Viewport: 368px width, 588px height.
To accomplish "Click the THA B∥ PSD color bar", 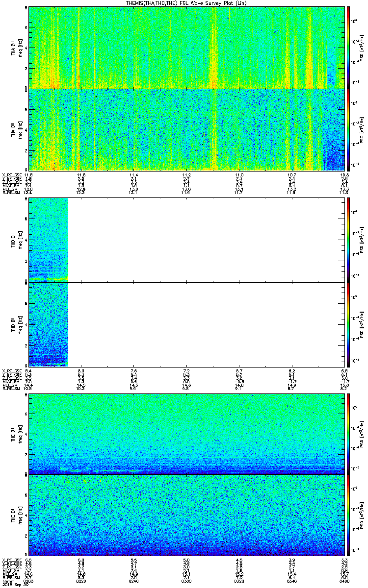I will (349, 129).
